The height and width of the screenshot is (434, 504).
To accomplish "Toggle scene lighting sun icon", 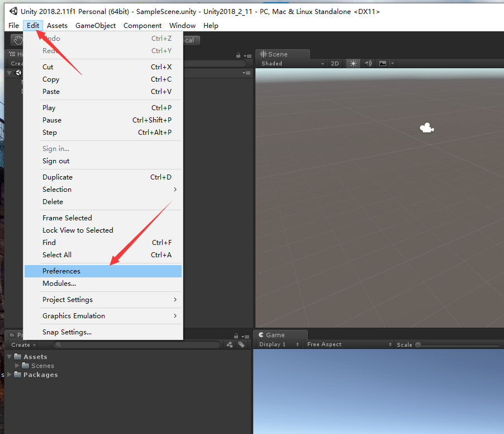I will [x=353, y=63].
